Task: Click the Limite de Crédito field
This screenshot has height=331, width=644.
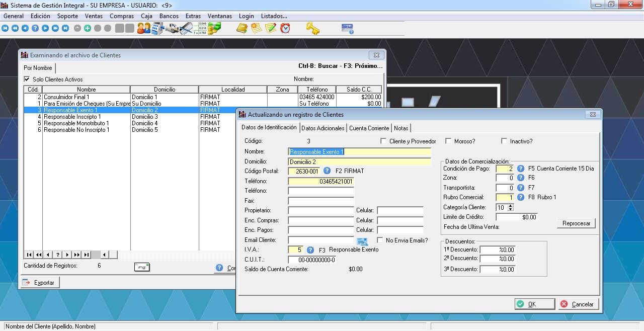Action: [516, 217]
